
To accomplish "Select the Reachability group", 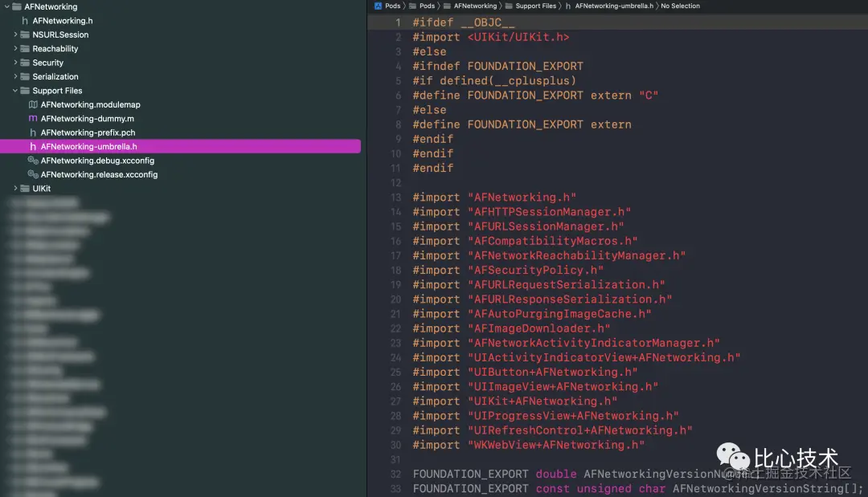I will tap(55, 49).
